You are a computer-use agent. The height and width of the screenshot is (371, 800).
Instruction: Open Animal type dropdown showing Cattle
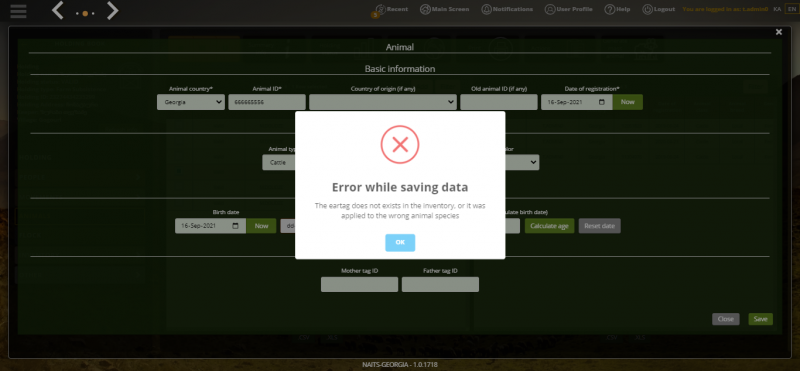279,163
